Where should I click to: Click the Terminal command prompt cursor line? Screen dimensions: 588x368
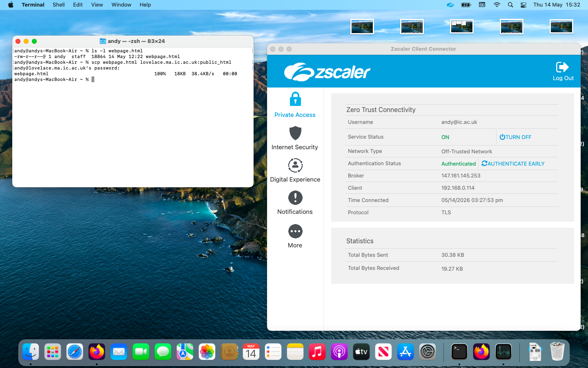point(54,79)
